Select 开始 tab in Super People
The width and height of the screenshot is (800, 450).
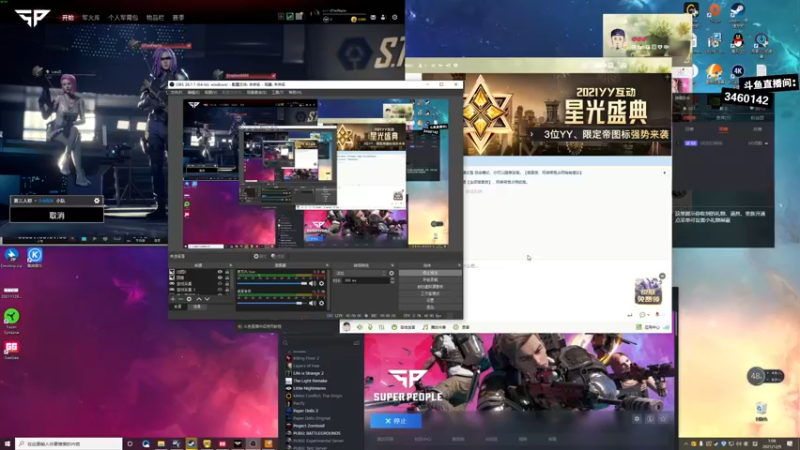coord(68,18)
